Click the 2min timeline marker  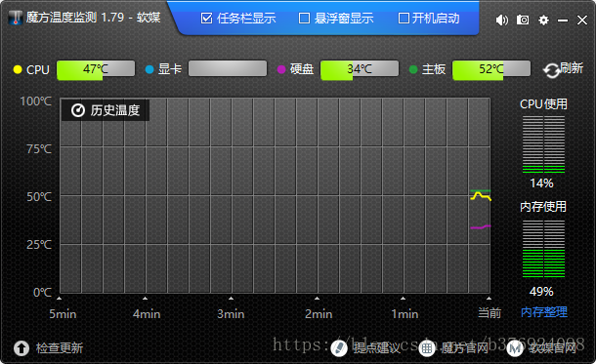click(319, 314)
